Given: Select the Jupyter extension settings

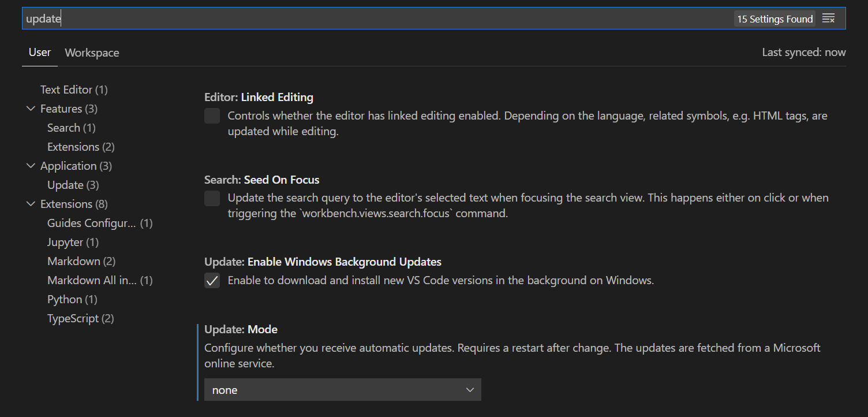Looking at the screenshot, I should pos(73,242).
